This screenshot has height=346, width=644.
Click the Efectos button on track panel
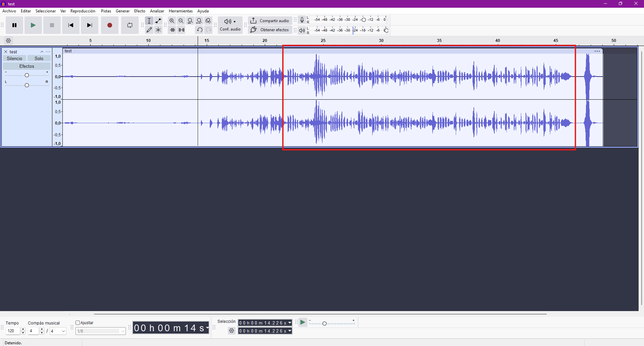pyautogui.click(x=27, y=66)
